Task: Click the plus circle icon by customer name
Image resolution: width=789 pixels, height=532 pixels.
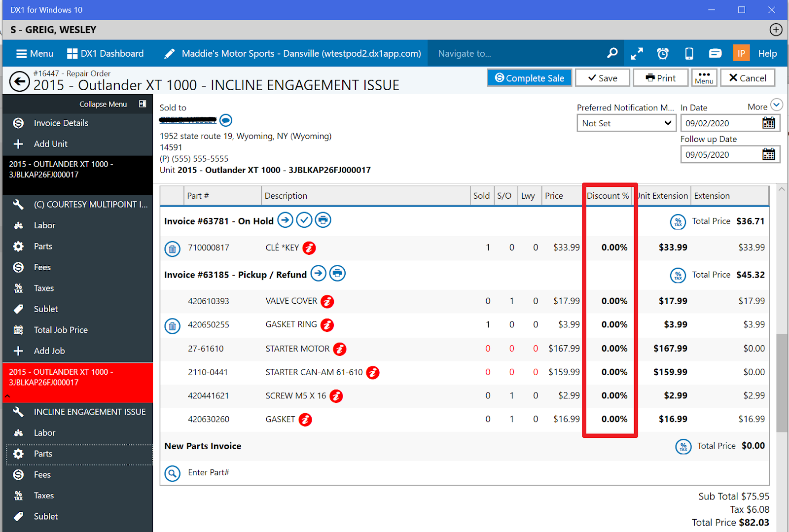Action: 776,30
